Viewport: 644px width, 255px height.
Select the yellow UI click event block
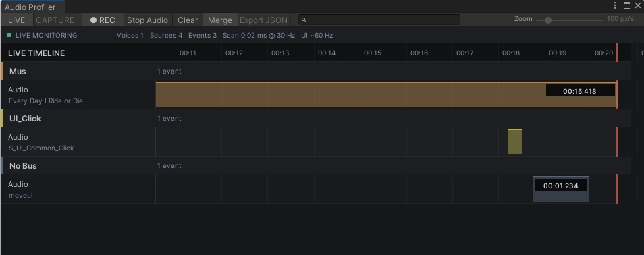[x=515, y=142]
